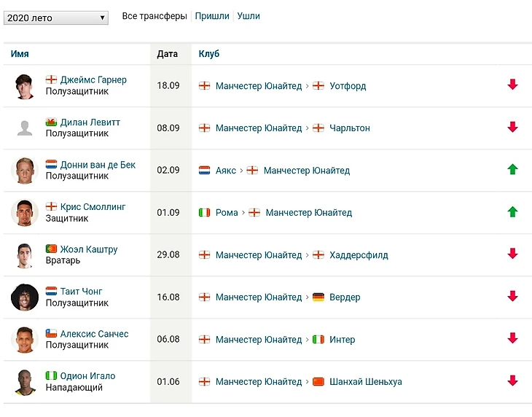Open Одион Игало player page
532x417 pixels.
pos(87,376)
